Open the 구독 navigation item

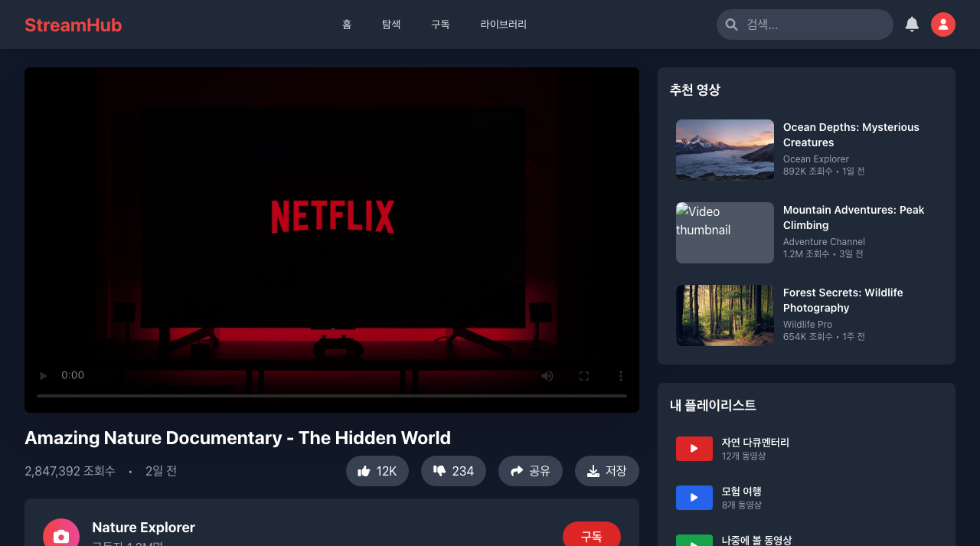[x=440, y=25]
